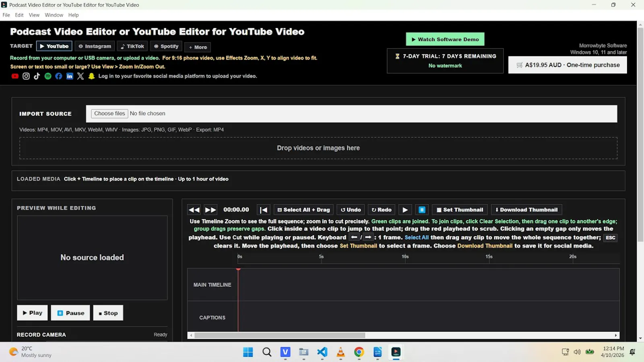
Task: Click the Undo button
Action: tap(351, 210)
